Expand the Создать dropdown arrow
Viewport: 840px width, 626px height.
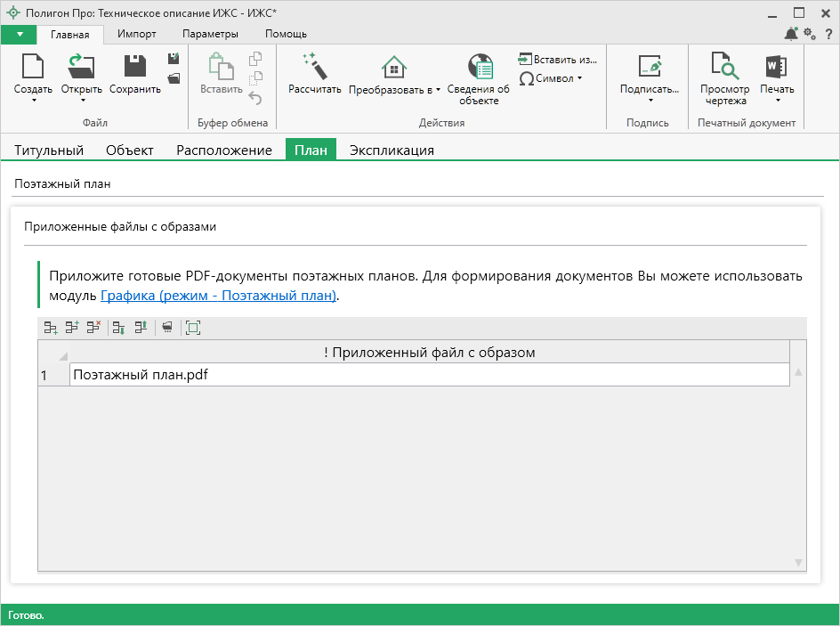(x=33, y=101)
